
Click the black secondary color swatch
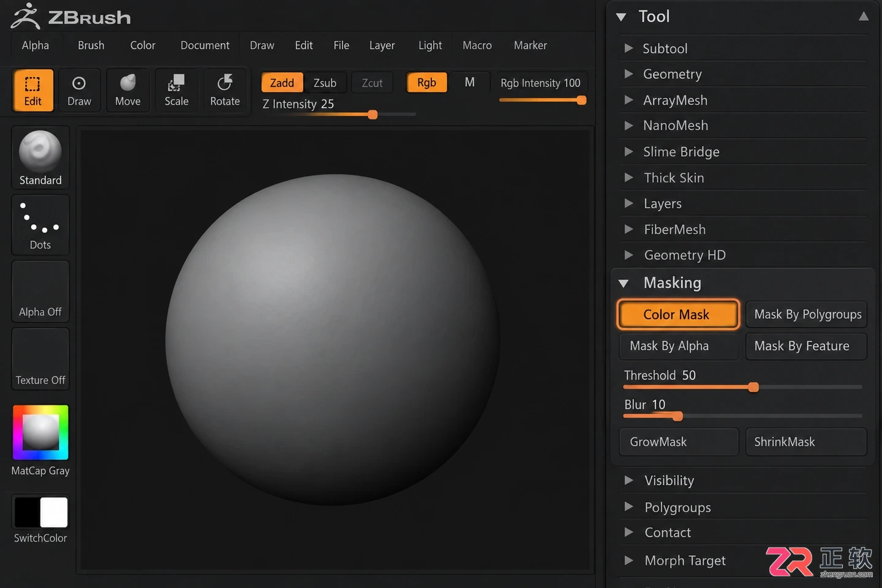[27, 512]
